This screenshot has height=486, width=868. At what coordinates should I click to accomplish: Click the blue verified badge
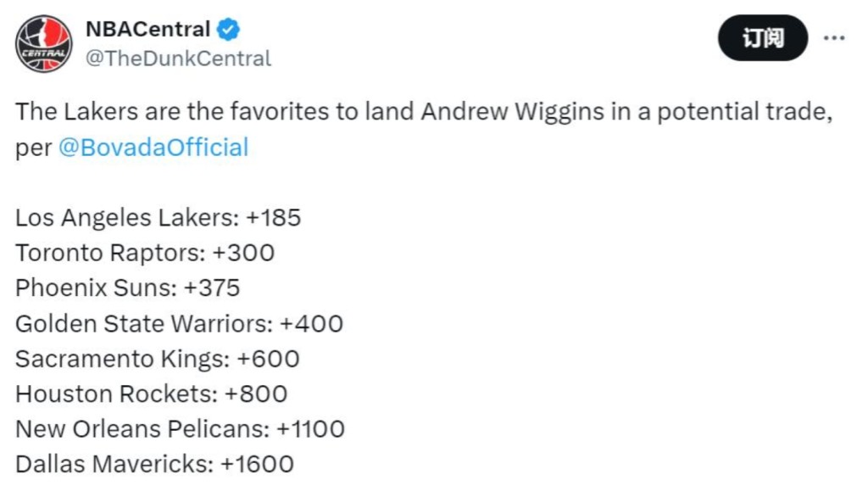[228, 30]
